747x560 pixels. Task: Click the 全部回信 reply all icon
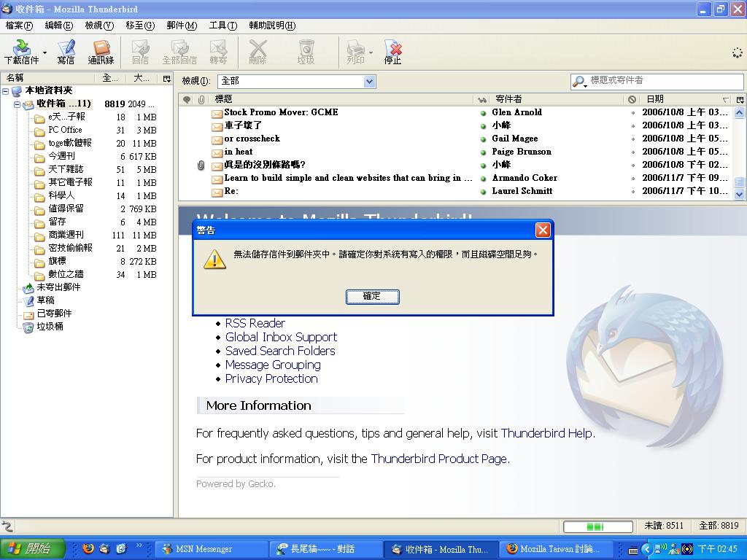pos(179,52)
